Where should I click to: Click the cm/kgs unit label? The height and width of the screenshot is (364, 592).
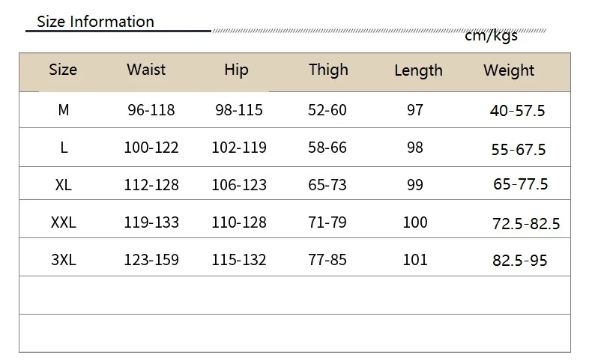[491, 36]
